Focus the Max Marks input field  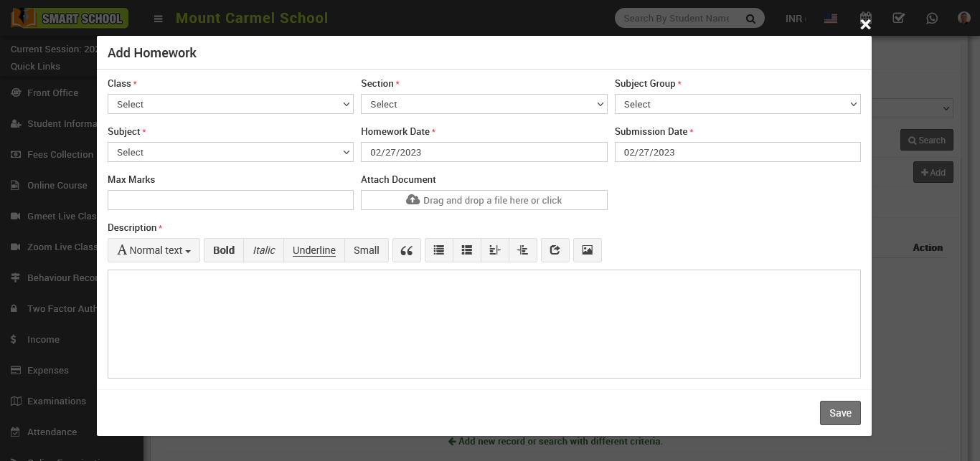coord(230,200)
